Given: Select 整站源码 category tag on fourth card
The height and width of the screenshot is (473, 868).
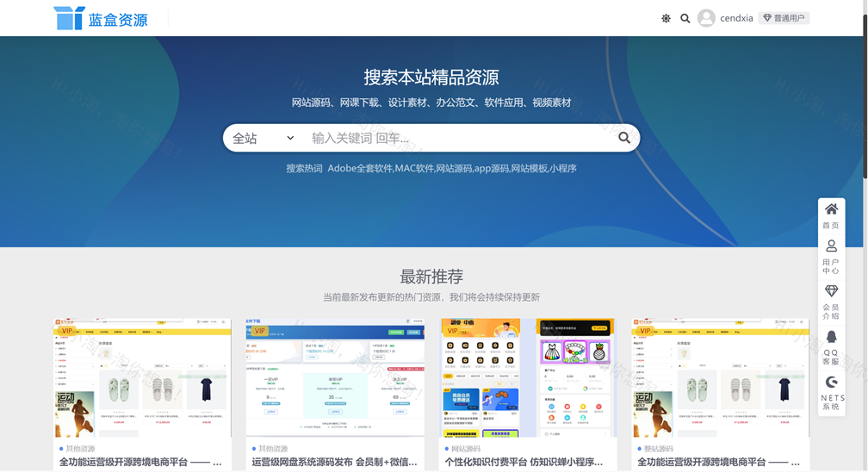Looking at the screenshot, I should 659,449.
